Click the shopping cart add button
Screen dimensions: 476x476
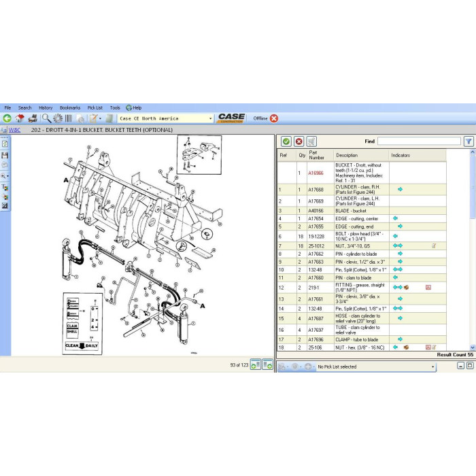pos(311,141)
